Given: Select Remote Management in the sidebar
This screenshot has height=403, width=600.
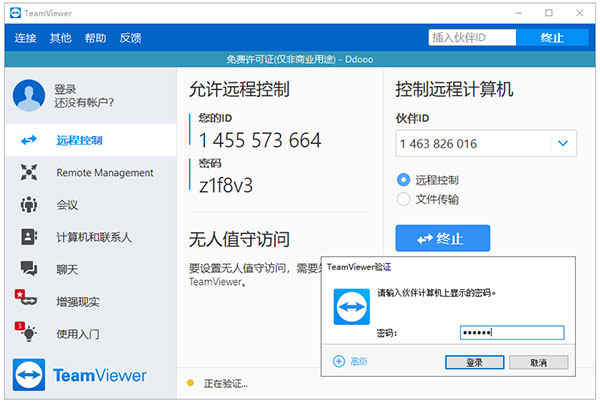Looking at the screenshot, I should [91, 172].
